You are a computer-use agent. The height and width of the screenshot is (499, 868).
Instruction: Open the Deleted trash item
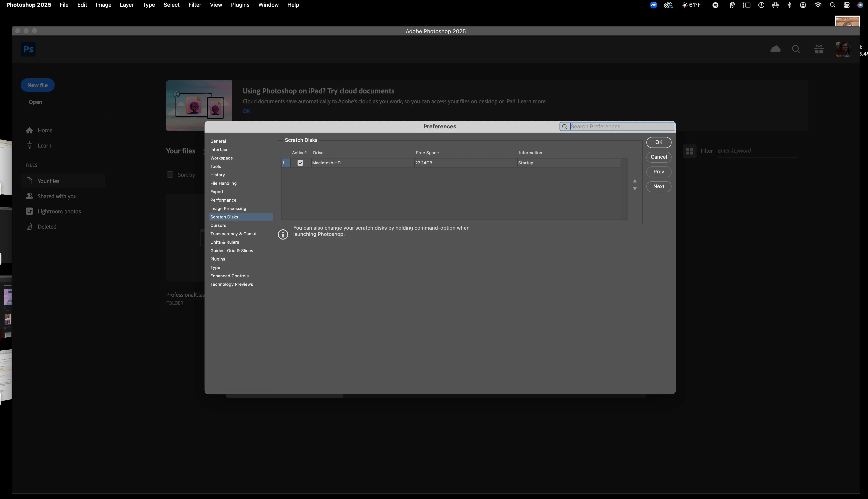pyautogui.click(x=47, y=226)
